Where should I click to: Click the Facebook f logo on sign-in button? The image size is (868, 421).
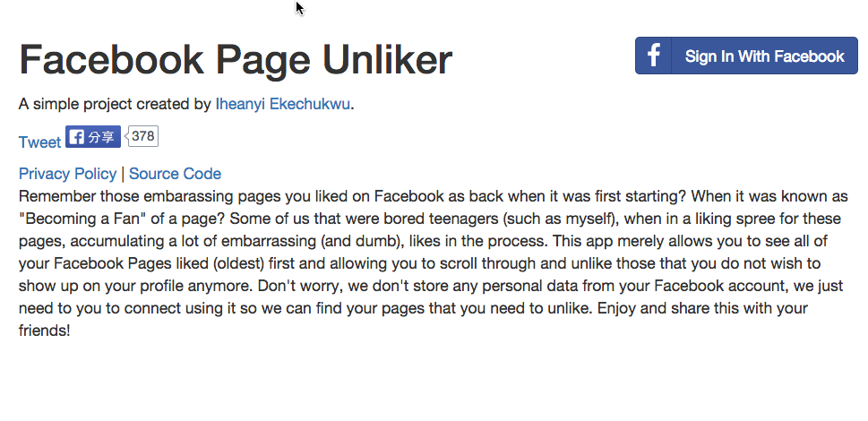[654, 56]
